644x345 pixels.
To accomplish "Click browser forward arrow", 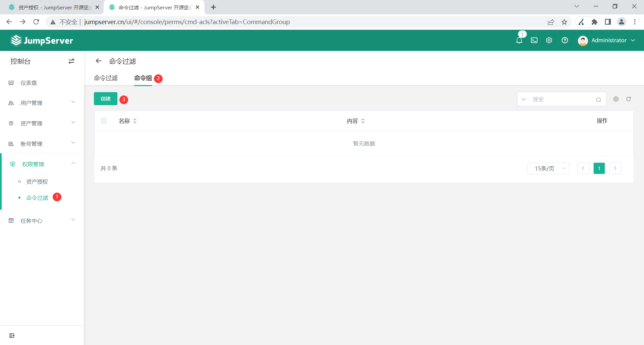I will tap(23, 22).
